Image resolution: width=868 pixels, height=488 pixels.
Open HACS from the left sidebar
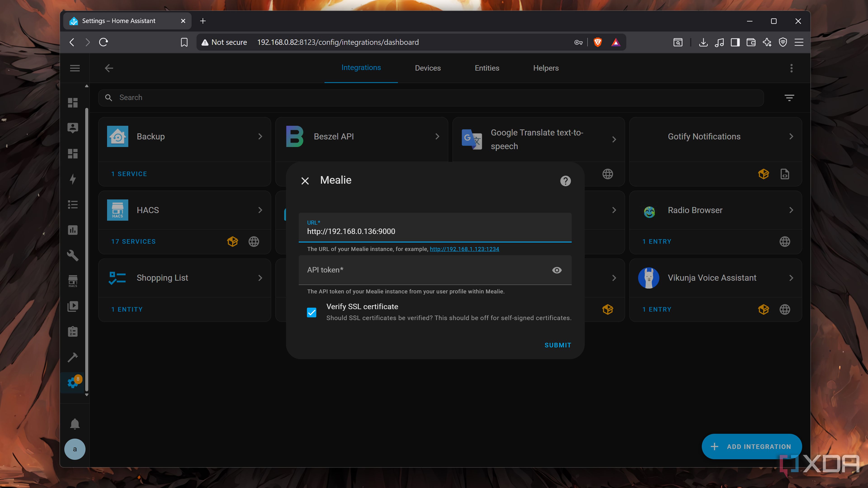(x=73, y=281)
